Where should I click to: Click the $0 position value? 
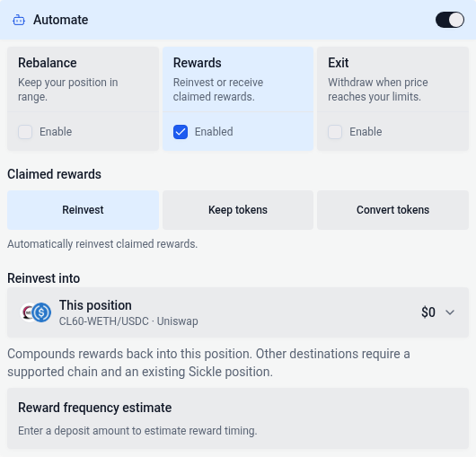click(428, 312)
